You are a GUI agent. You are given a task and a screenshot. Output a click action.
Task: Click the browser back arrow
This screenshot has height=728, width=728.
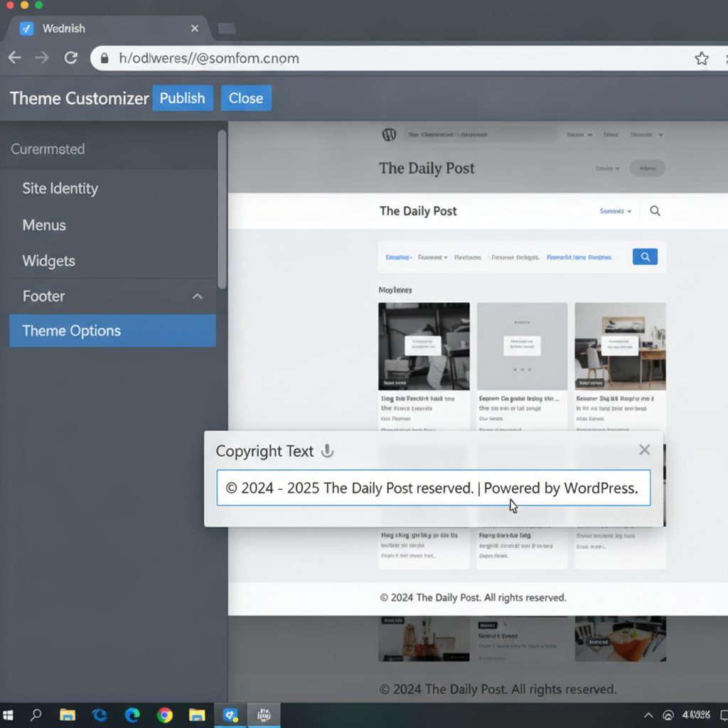15,58
